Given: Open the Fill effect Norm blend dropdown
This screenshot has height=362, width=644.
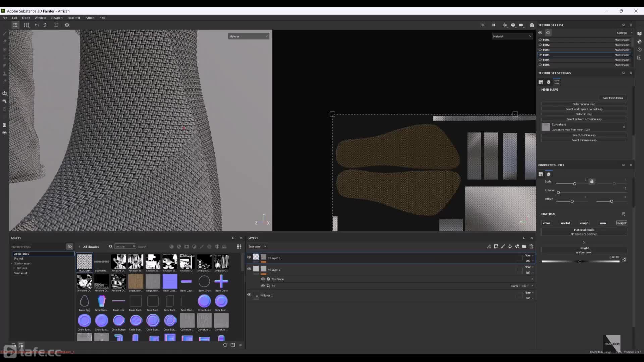Looking at the screenshot, I should (516, 286).
